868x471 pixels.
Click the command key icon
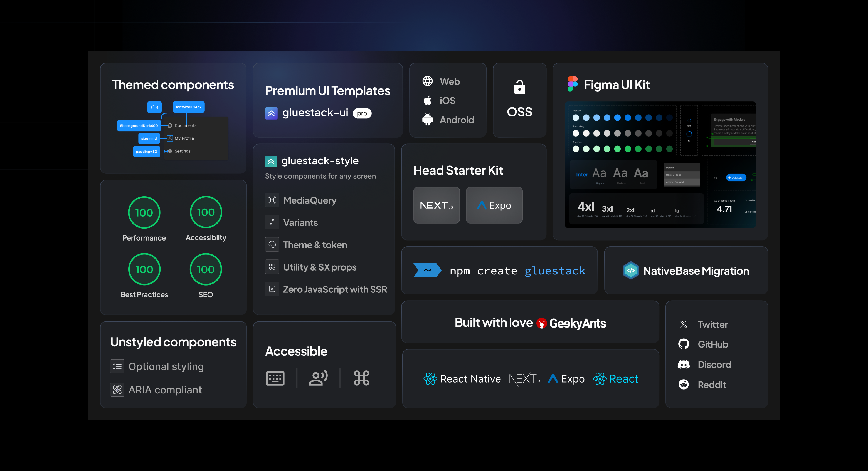coord(362,378)
